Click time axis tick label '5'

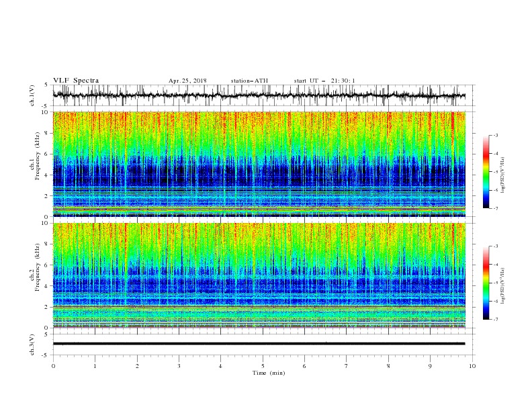263,366
